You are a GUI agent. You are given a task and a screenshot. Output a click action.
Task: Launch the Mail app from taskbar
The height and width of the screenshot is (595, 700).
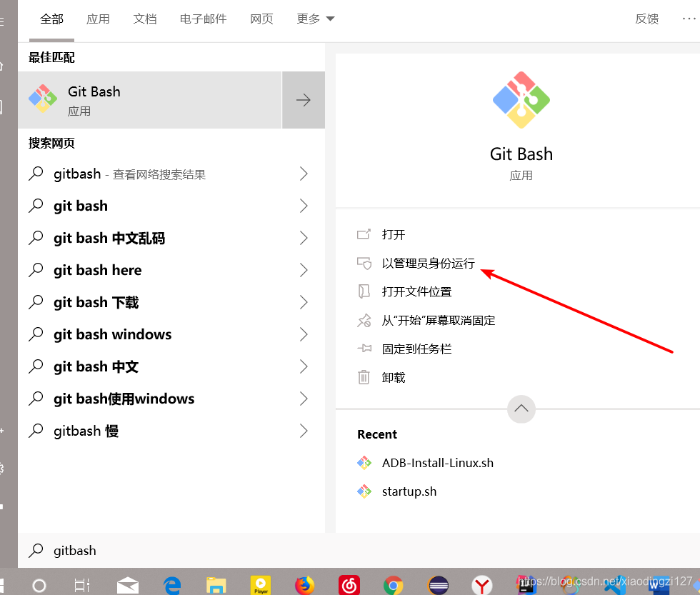point(128,585)
